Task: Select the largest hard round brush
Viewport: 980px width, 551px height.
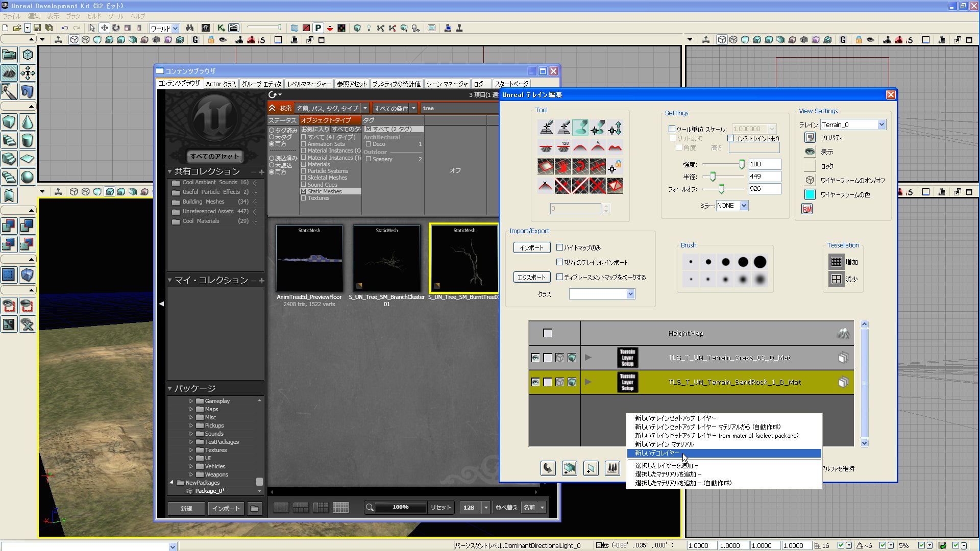Action: coord(760,262)
